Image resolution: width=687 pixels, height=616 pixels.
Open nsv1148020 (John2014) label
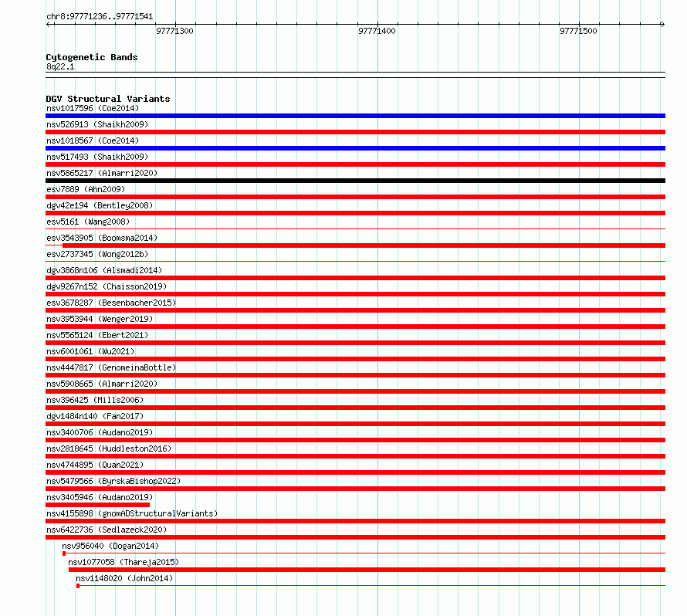[x=124, y=578]
